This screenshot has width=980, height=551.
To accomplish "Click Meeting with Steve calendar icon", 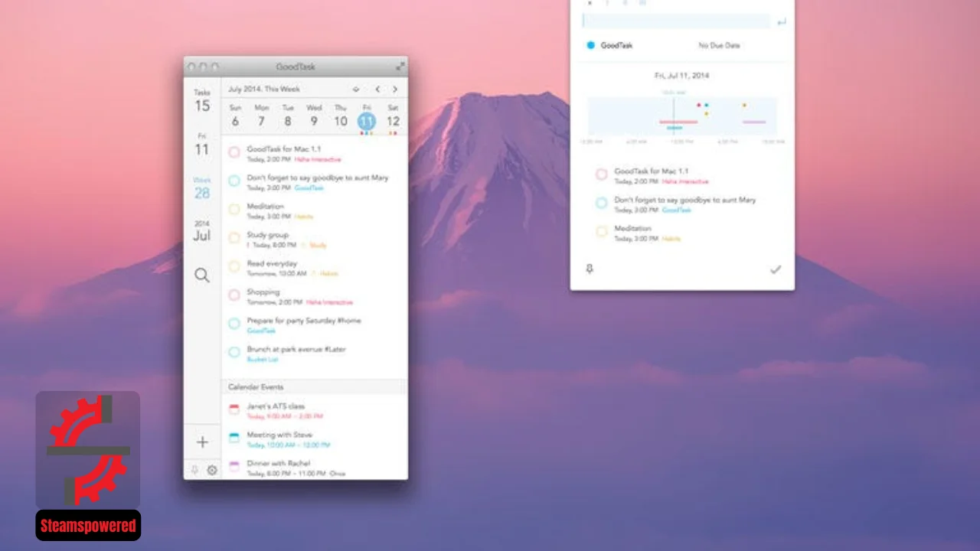I will pyautogui.click(x=234, y=439).
